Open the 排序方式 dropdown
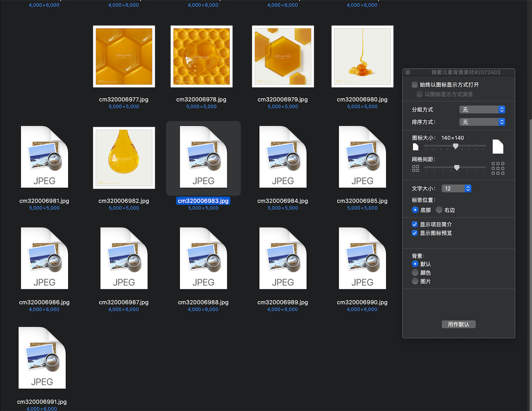Screen dimensions: 532x411 [482, 122]
